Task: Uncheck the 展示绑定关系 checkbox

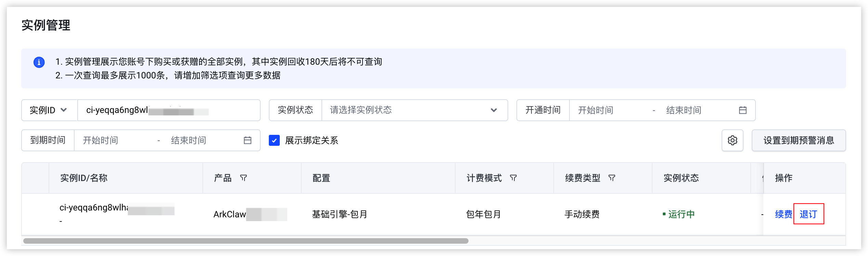Action: (274, 140)
